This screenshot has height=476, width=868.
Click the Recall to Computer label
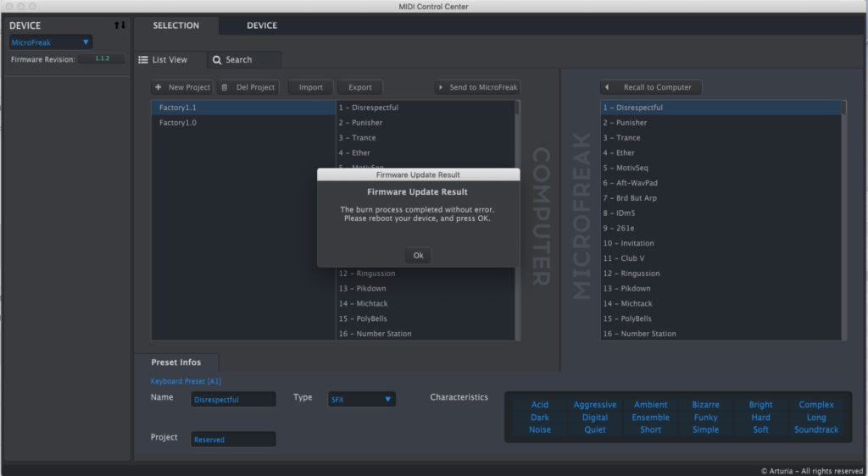[657, 87]
